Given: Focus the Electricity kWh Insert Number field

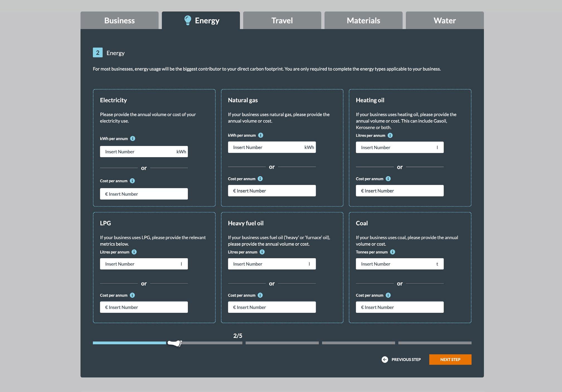Looking at the screenshot, I should coord(139,152).
